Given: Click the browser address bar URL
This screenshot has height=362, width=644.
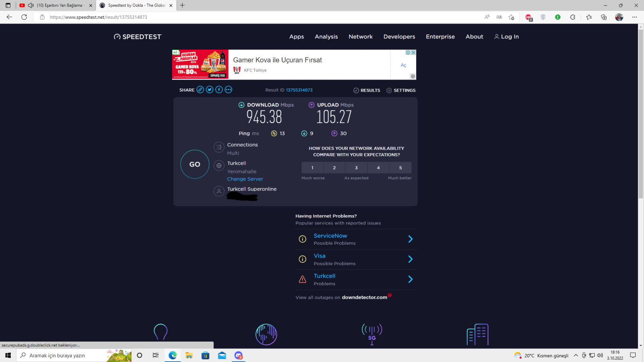Looking at the screenshot, I should click(98, 17).
